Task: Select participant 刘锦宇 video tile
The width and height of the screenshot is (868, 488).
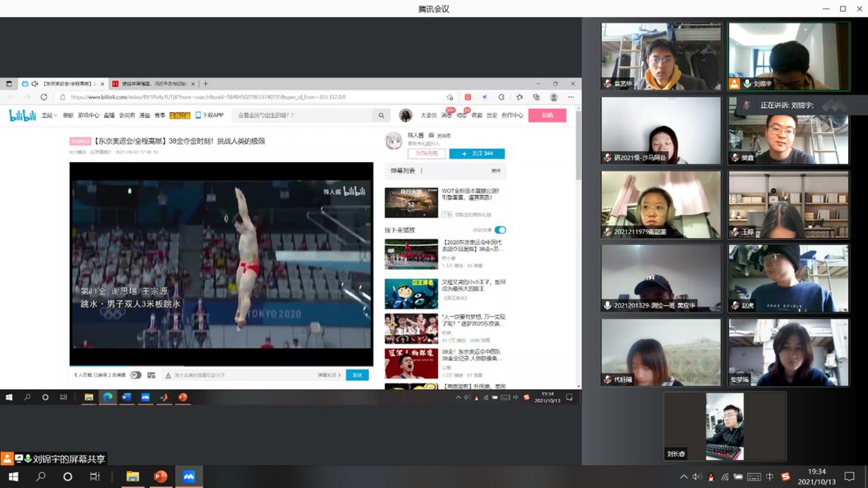Action: point(789,56)
